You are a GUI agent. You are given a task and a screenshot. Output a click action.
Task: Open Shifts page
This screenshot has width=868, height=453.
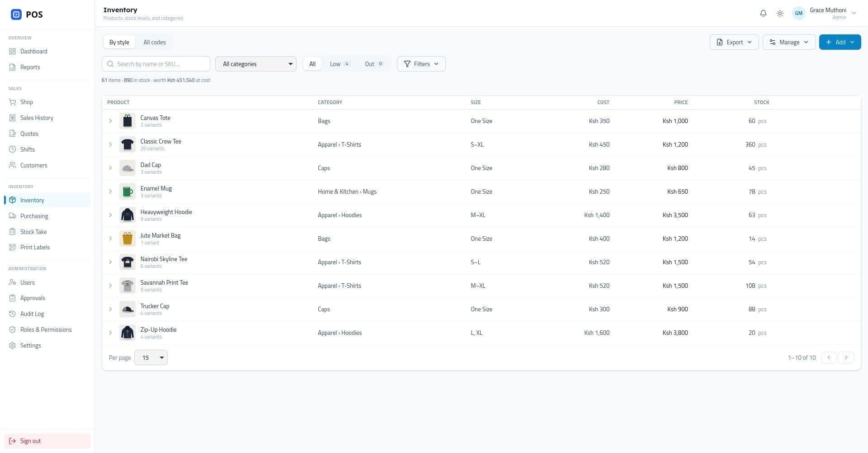[47, 150]
